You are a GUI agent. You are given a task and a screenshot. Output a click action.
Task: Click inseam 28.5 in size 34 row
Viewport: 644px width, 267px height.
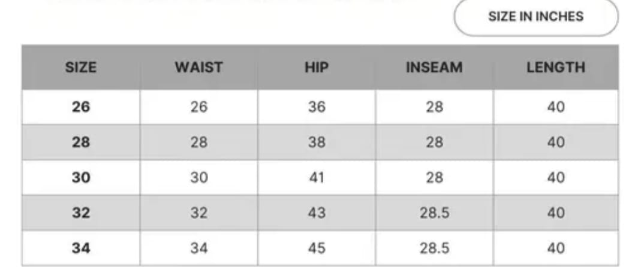point(434,248)
